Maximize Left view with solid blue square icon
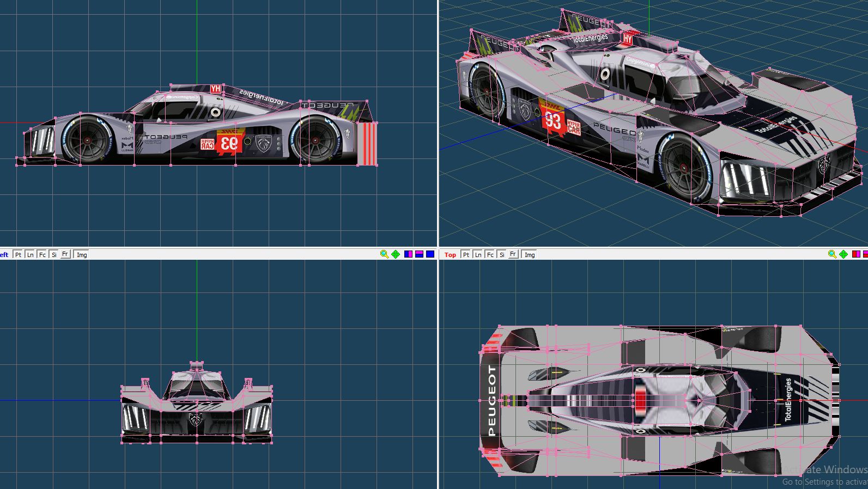This screenshot has height=489, width=868. click(x=430, y=254)
